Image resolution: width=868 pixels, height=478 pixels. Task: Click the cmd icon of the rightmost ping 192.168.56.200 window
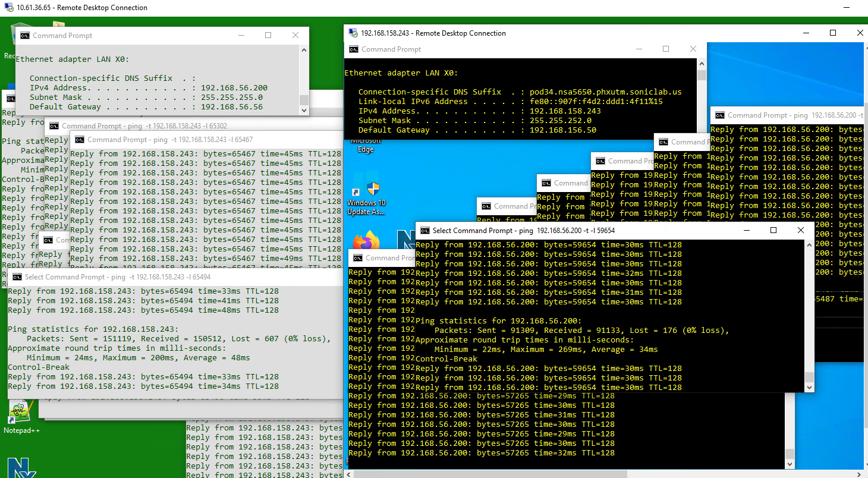click(x=720, y=115)
